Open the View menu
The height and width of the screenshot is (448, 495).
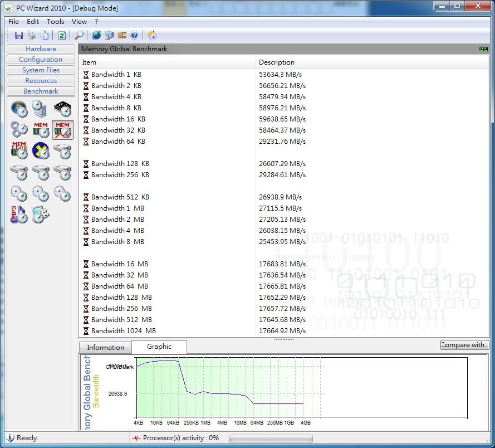click(79, 22)
